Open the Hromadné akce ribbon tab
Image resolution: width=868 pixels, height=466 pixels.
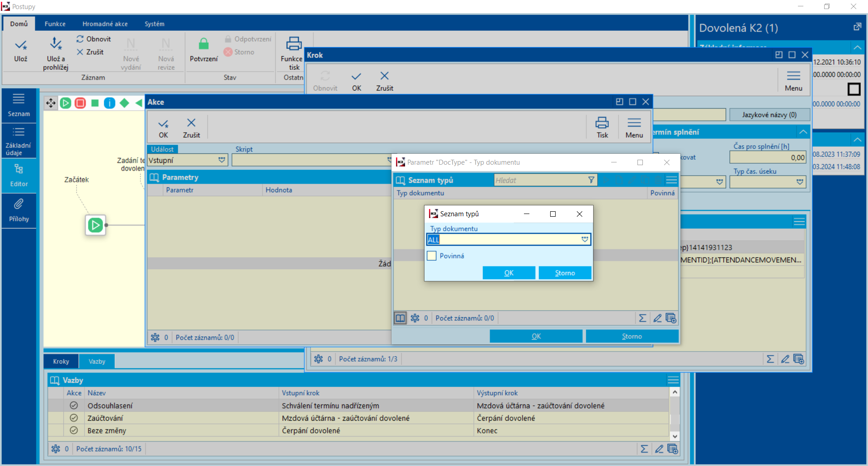tap(105, 24)
